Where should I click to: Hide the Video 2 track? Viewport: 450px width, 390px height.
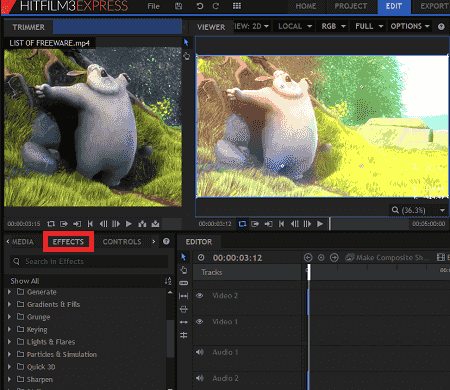point(200,295)
